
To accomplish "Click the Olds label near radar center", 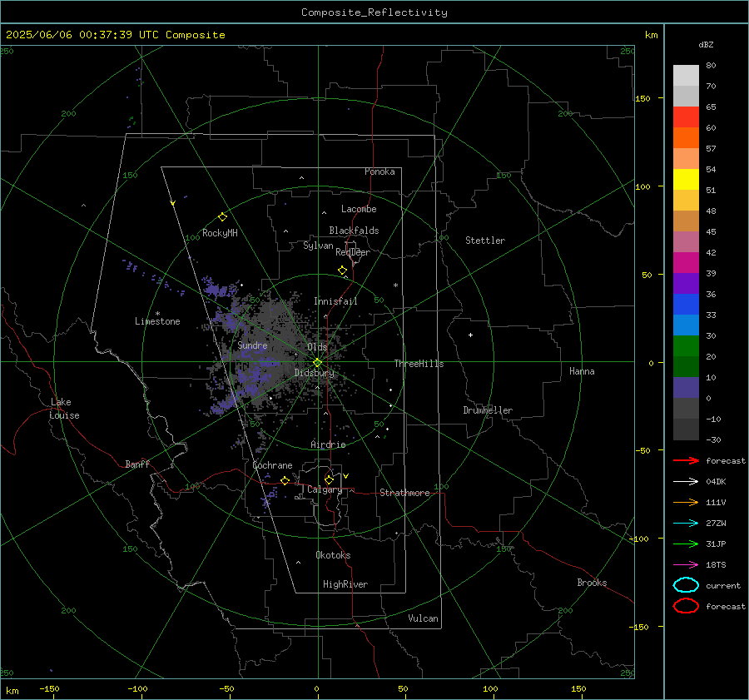I will [317, 347].
